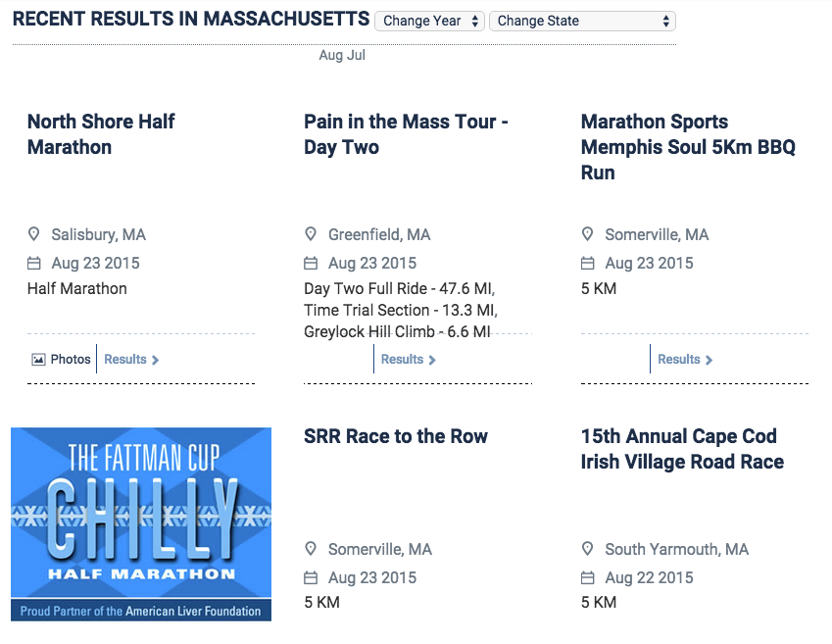Open the Change State dropdown

point(582,21)
